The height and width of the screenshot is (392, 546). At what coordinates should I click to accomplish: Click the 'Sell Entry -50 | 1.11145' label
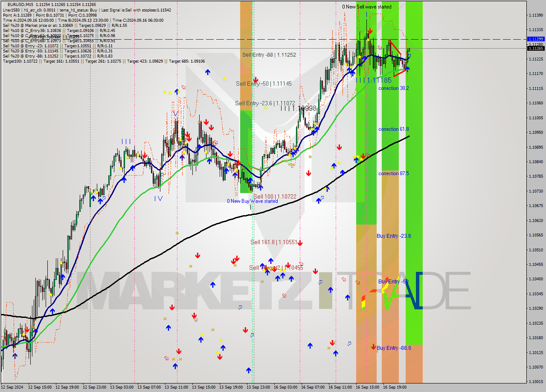click(x=264, y=84)
